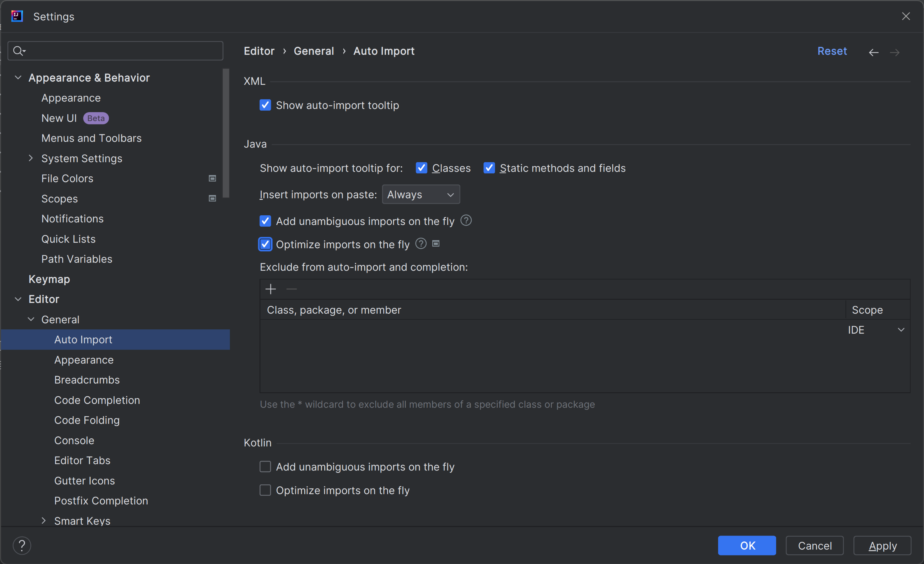Click project-level icon beside File Colors
The width and height of the screenshot is (924, 564).
(x=212, y=179)
